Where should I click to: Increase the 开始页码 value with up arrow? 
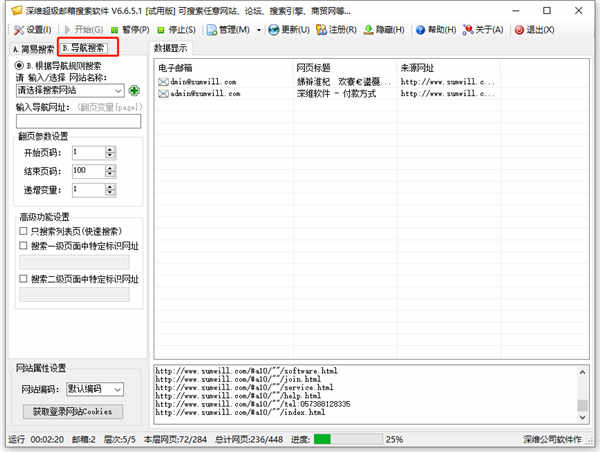pos(110,150)
